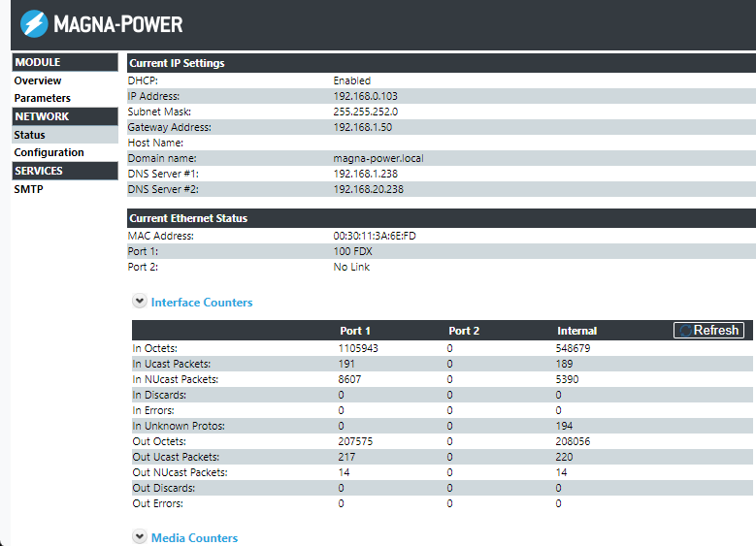Open the Overview page

point(38,80)
